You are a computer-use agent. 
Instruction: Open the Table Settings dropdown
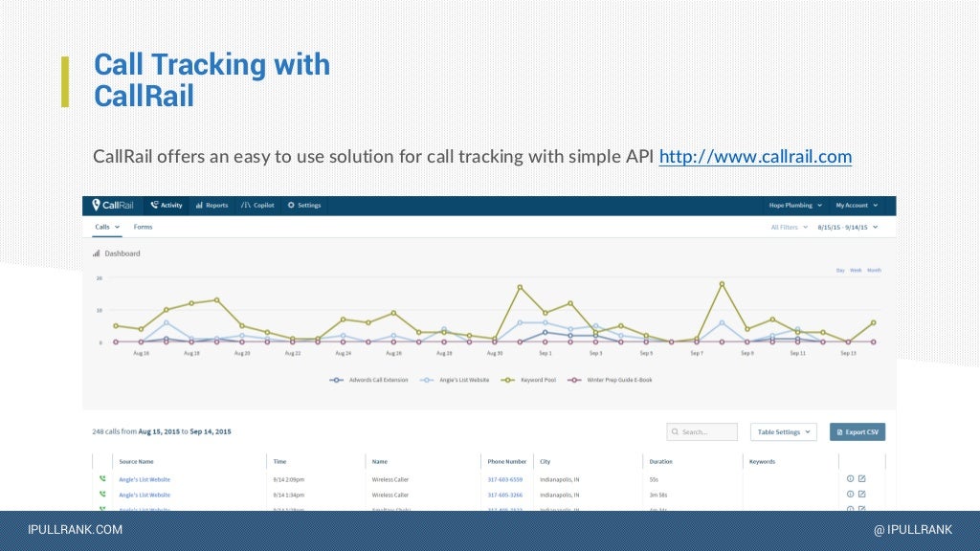[783, 431]
